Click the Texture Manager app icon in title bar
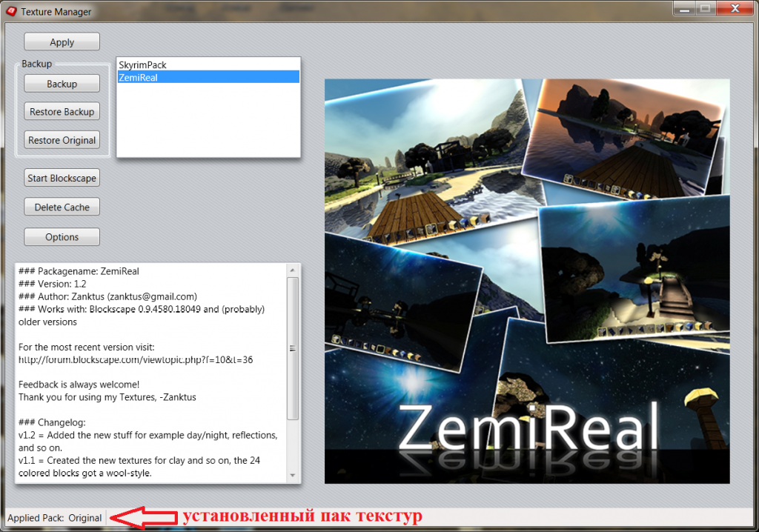 [x=11, y=11]
